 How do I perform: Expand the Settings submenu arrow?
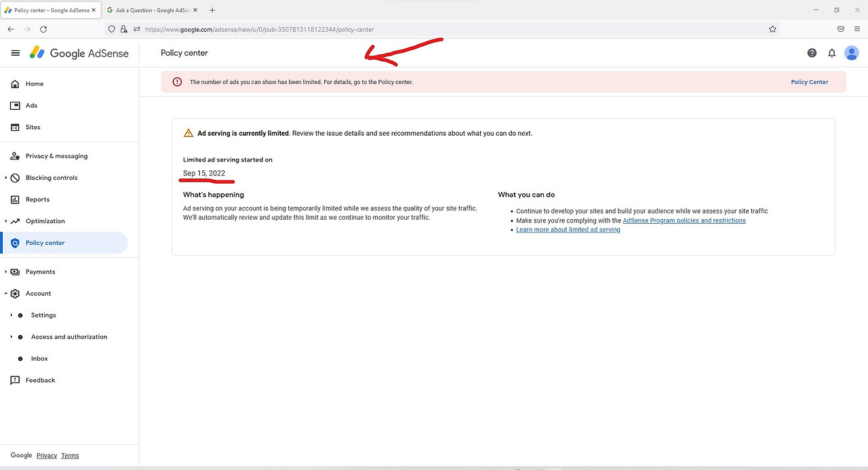pyautogui.click(x=12, y=315)
